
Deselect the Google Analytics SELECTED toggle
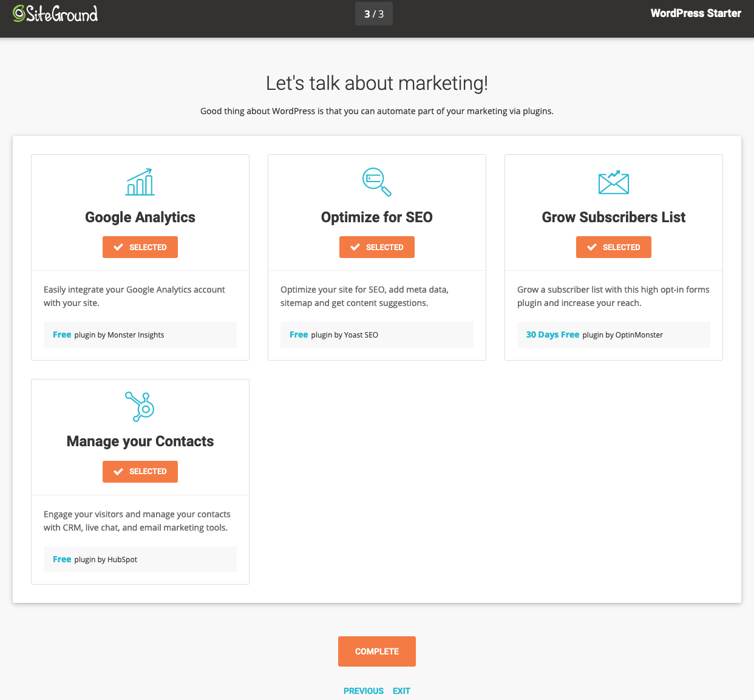tap(140, 247)
